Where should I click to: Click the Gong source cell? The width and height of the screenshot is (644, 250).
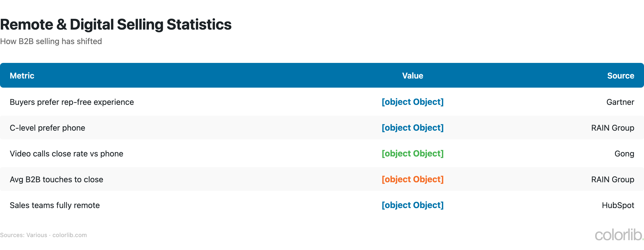coord(624,154)
